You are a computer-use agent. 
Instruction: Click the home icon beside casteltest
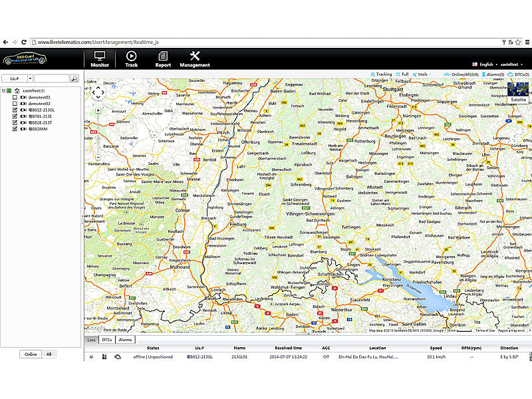coord(17,90)
